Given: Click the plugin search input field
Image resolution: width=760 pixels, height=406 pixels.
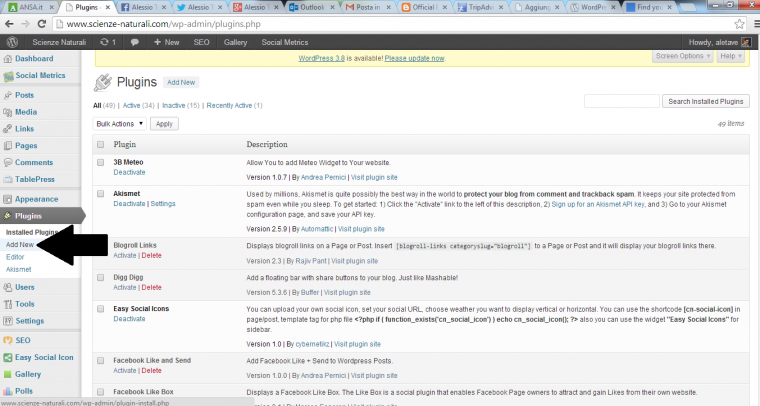Looking at the screenshot, I should pyautogui.click(x=622, y=101).
